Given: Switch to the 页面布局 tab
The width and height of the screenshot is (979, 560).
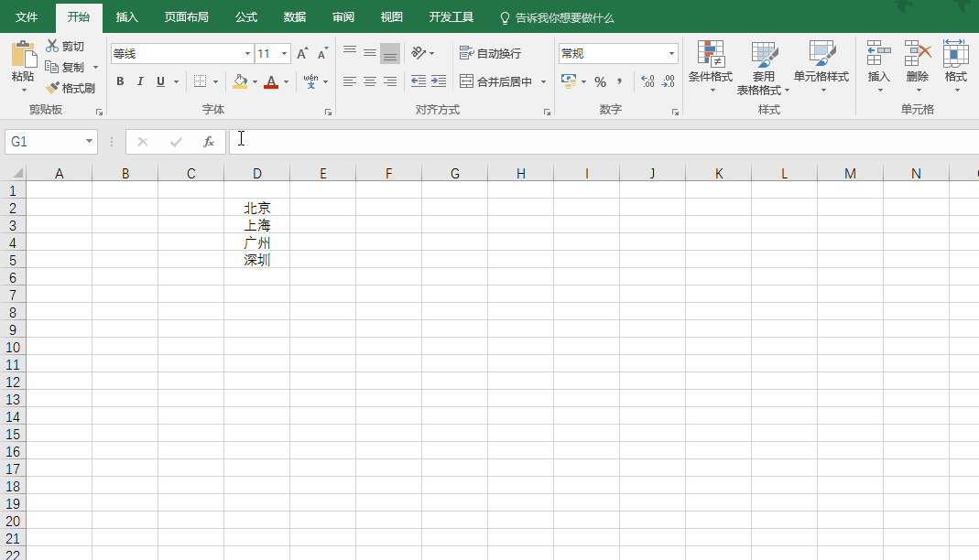Looking at the screenshot, I should point(187,16).
